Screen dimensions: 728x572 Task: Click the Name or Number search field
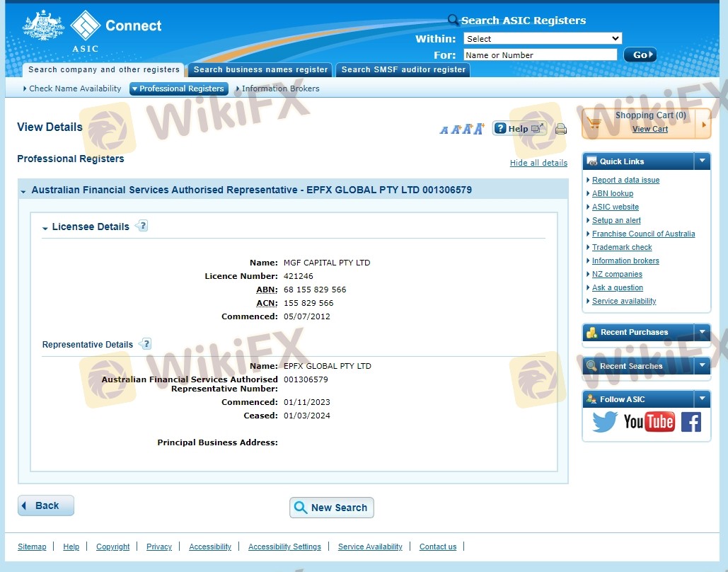point(541,55)
